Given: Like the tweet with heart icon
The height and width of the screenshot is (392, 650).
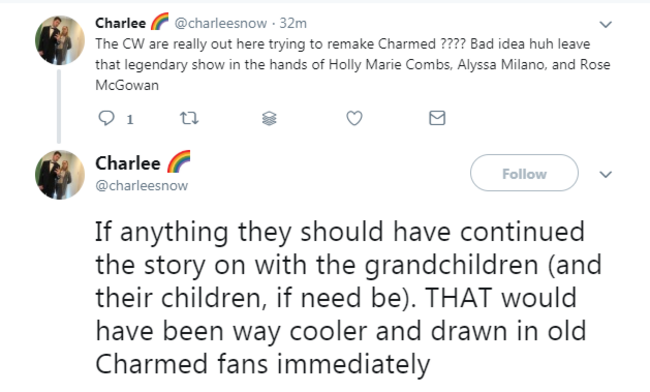Looking at the screenshot, I should pyautogui.click(x=354, y=118).
